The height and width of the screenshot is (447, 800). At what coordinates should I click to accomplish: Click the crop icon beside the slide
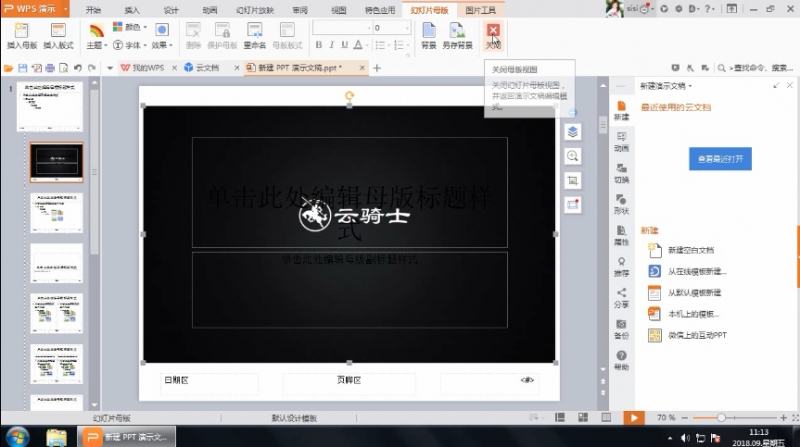point(572,181)
